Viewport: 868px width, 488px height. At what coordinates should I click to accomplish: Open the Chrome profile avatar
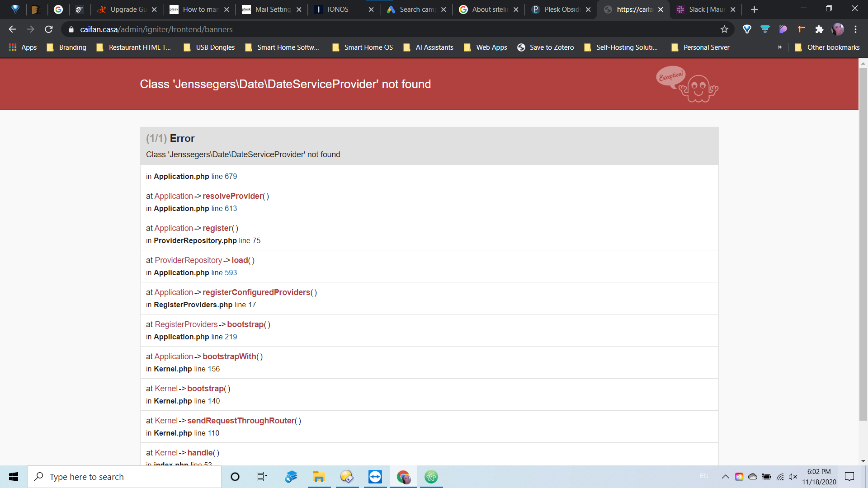[838, 29]
